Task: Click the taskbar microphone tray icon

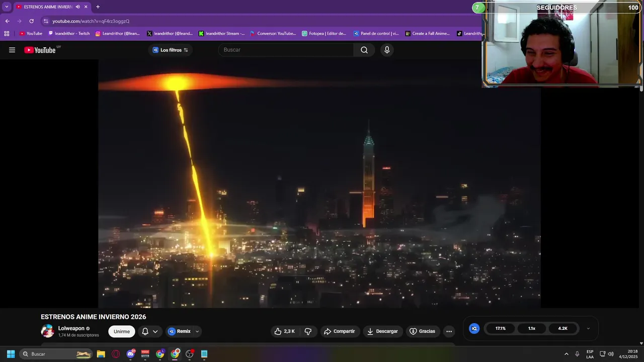Action: tap(577, 354)
